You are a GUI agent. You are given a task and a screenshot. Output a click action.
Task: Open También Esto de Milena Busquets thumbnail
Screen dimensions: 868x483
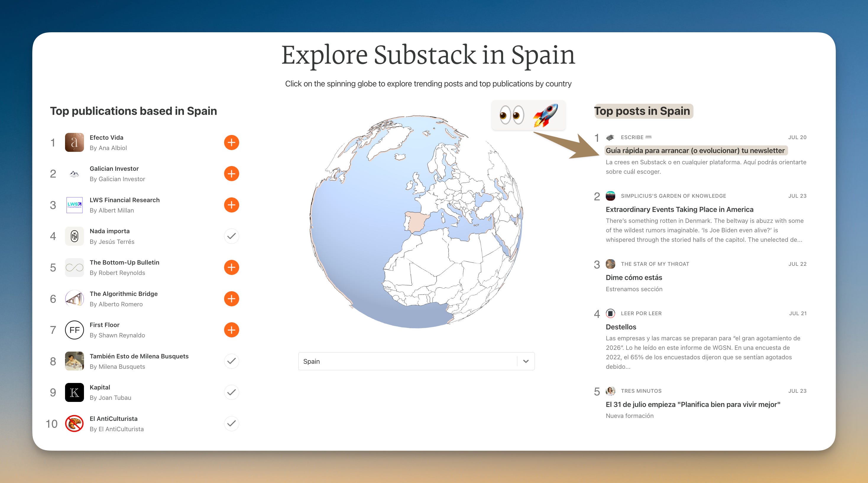(x=74, y=361)
